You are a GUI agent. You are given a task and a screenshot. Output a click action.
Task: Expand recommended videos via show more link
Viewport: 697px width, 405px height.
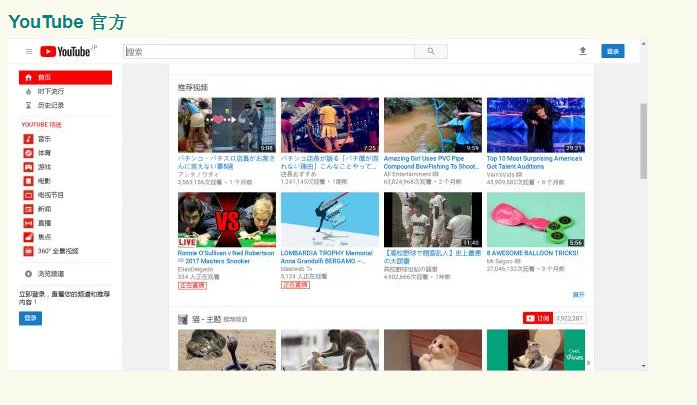point(578,295)
